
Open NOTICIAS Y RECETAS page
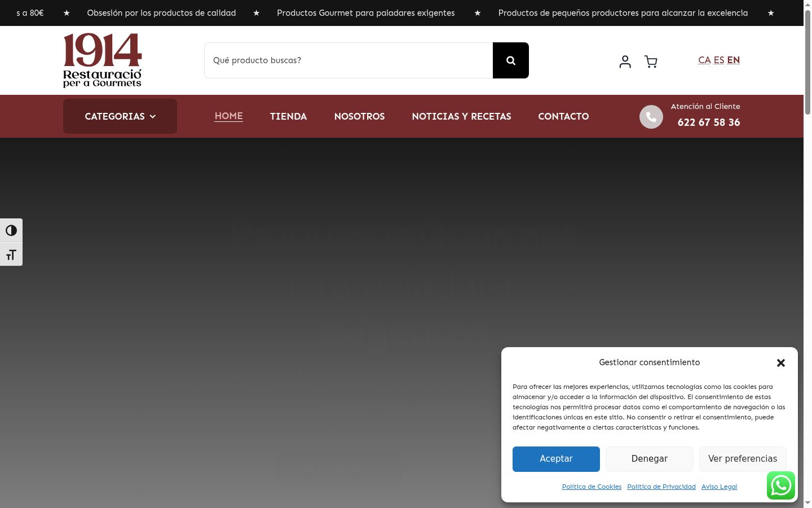pyautogui.click(x=461, y=116)
